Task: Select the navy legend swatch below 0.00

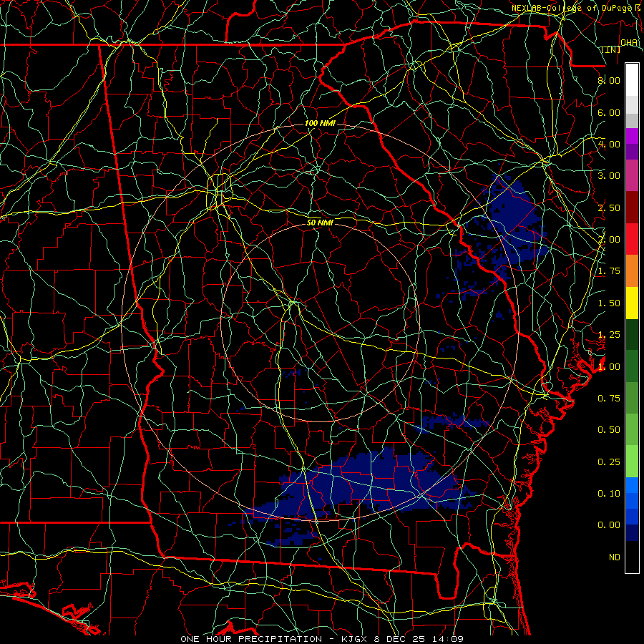Action: 632,533
